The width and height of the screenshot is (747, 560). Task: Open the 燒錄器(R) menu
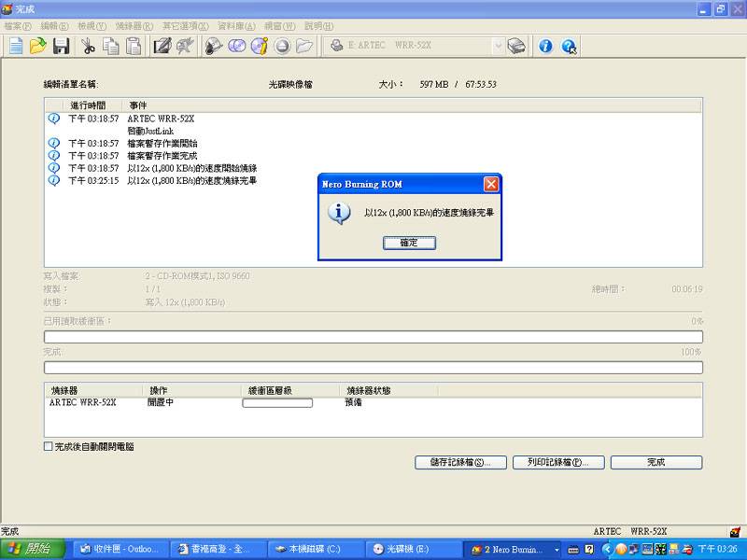134,26
